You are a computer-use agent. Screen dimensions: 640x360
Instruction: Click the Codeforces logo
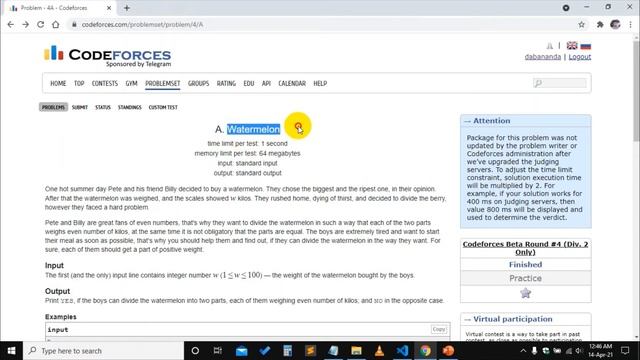tap(107, 56)
